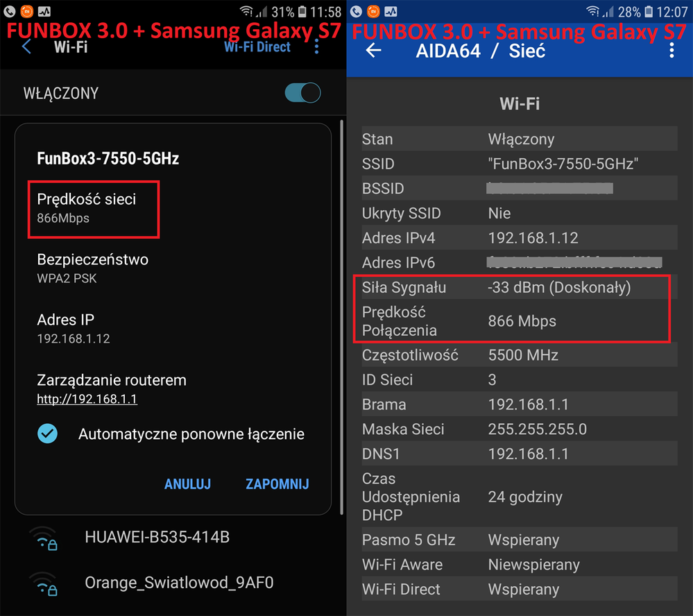Open more options menu in Wi-Fi settings
Image resolution: width=693 pixels, height=616 pixels.
pos(317,47)
